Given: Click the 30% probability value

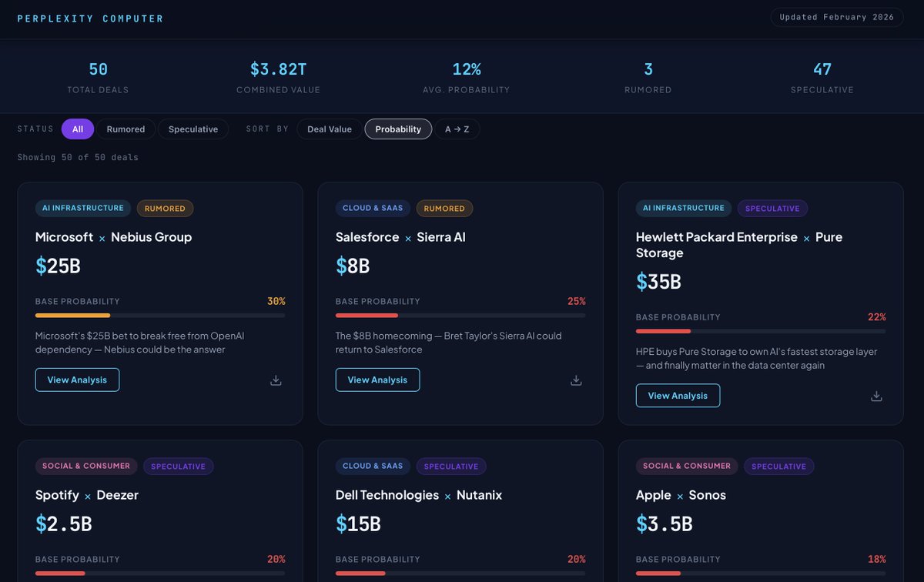Looking at the screenshot, I should pyautogui.click(x=276, y=301).
